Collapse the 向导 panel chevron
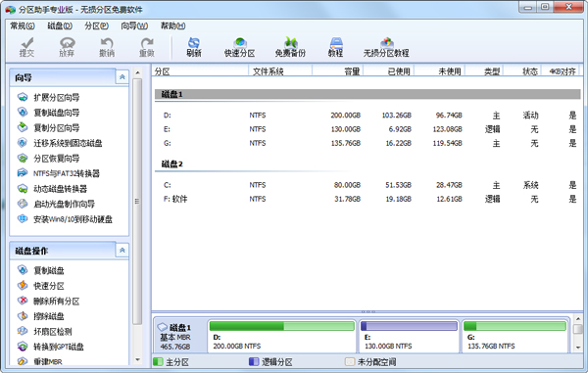 point(122,77)
